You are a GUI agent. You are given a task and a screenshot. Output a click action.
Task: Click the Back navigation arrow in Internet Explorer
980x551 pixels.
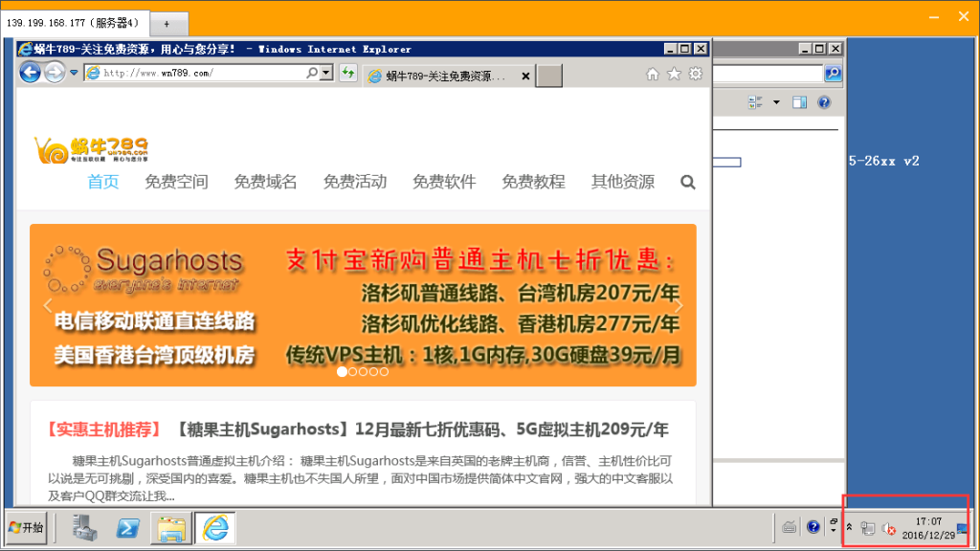coord(30,73)
